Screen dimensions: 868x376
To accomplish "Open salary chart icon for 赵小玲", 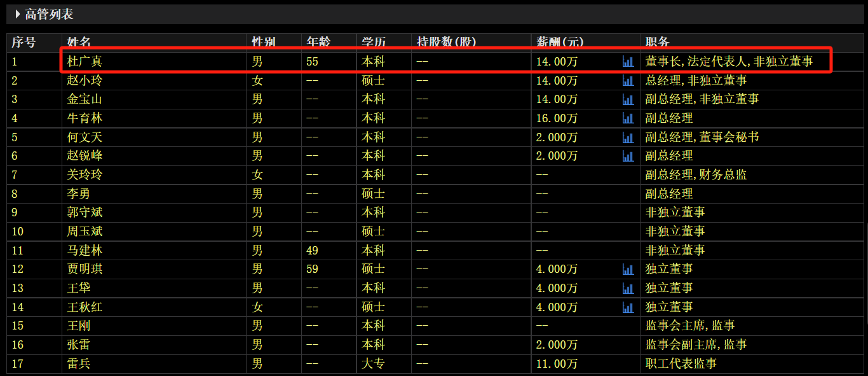I will tap(628, 81).
